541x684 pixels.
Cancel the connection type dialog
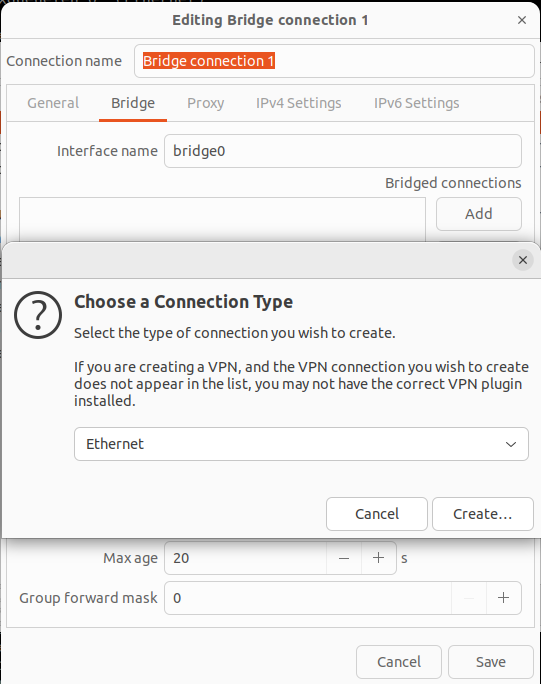(377, 514)
